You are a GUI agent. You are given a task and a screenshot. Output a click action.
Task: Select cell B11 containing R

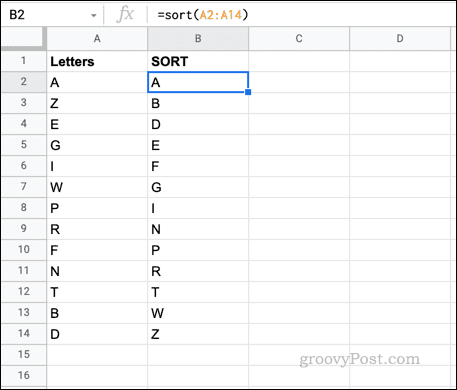tap(198, 271)
